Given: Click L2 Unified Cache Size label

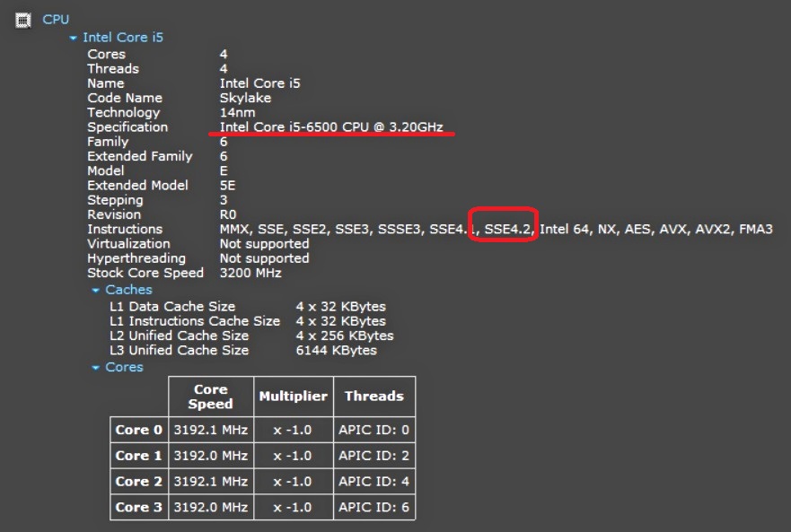Looking at the screenshot, I should tap(179, 336).
